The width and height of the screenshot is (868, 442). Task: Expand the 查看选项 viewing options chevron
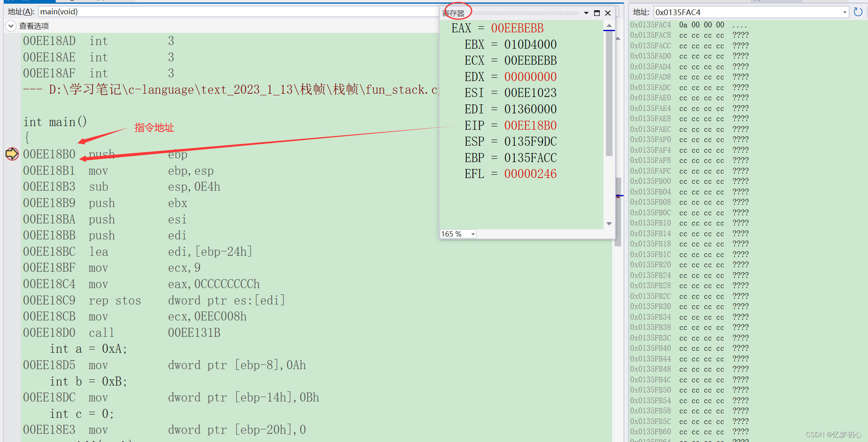pos(11,26)
